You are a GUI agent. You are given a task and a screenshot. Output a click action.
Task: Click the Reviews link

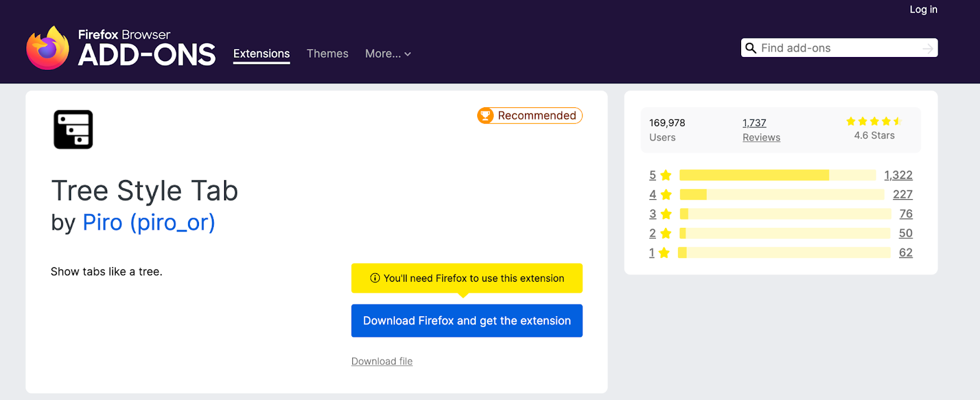pyautogui.click(x=761, y=138)
